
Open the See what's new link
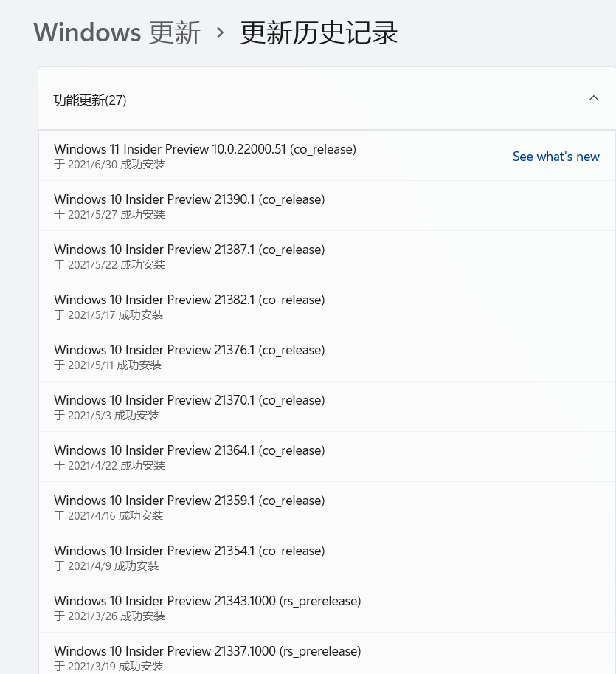click(x=556, y=157)
